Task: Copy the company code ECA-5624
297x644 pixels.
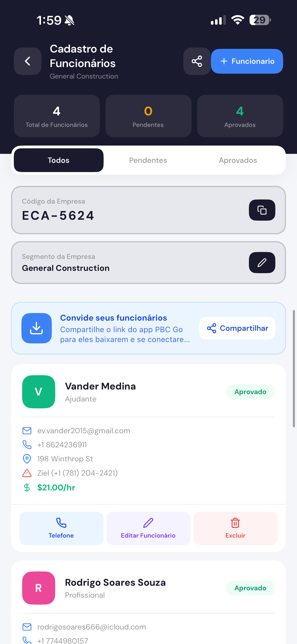Action: (262, 210)
